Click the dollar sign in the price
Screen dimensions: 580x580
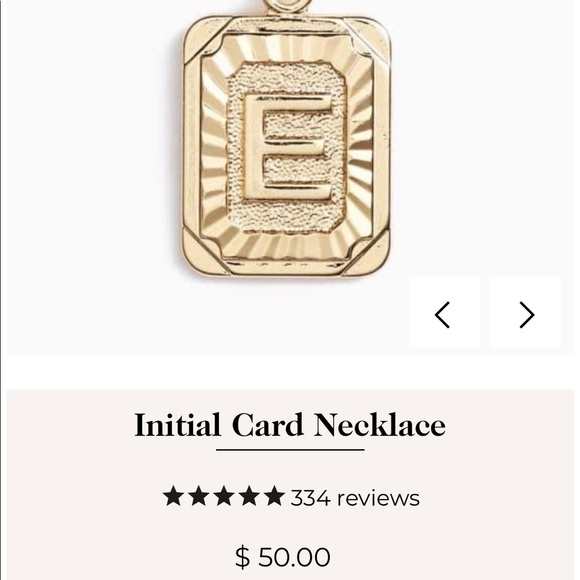click(x=243, y=556)
